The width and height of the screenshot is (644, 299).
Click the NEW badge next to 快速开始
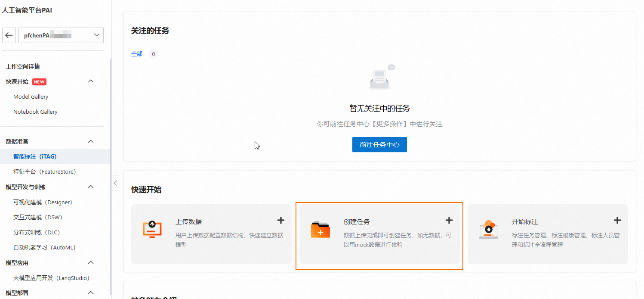[39, 82]
